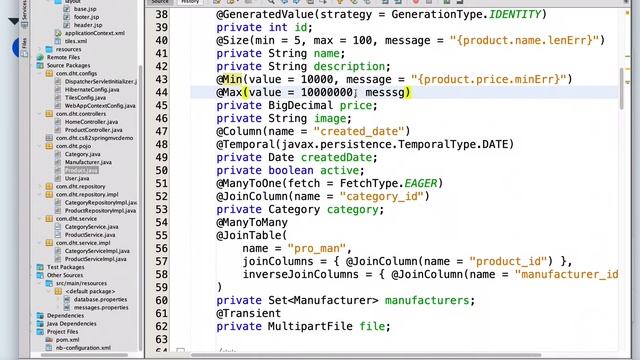Collapse the com.dht.controllers package
This screenshot has width=640, height=360.
(x=40, y=114)
